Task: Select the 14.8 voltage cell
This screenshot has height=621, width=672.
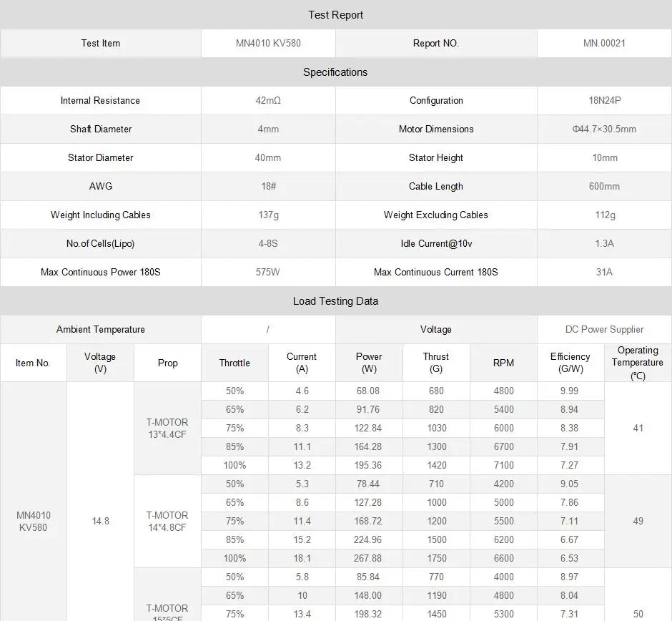Action: [100, 521]
